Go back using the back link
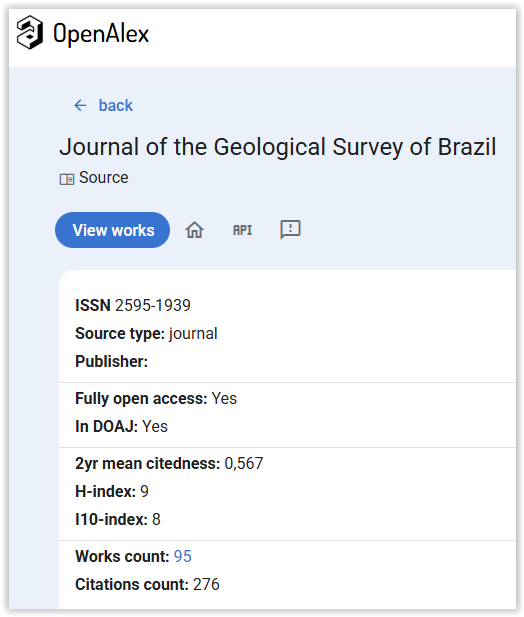Image resolution: width=524 pixels, height=617 pixels. coord(116,105)
